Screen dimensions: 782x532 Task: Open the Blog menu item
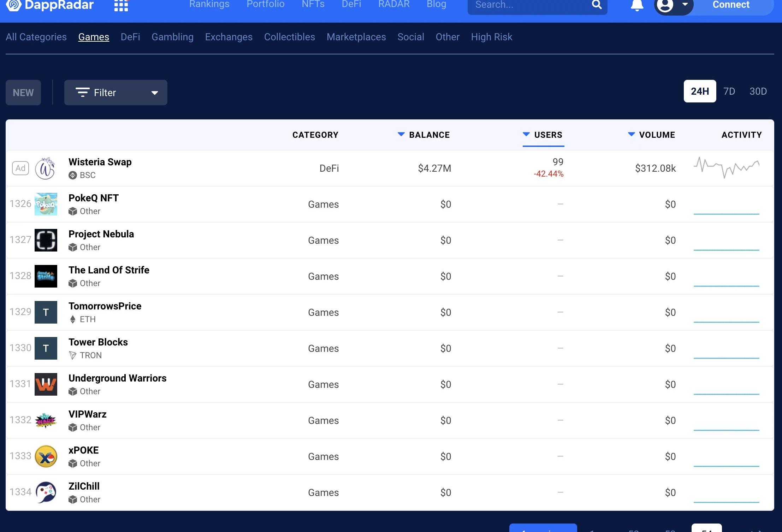[437, 4]
